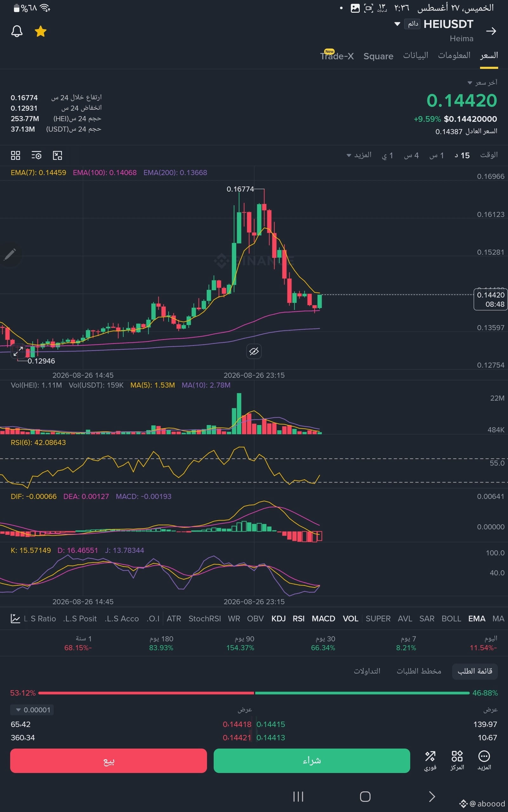Enable the AVL indicator
Image resolution: width=508 pixels, height=812 pixels.
pyautogui.click(x=405, y=619)
